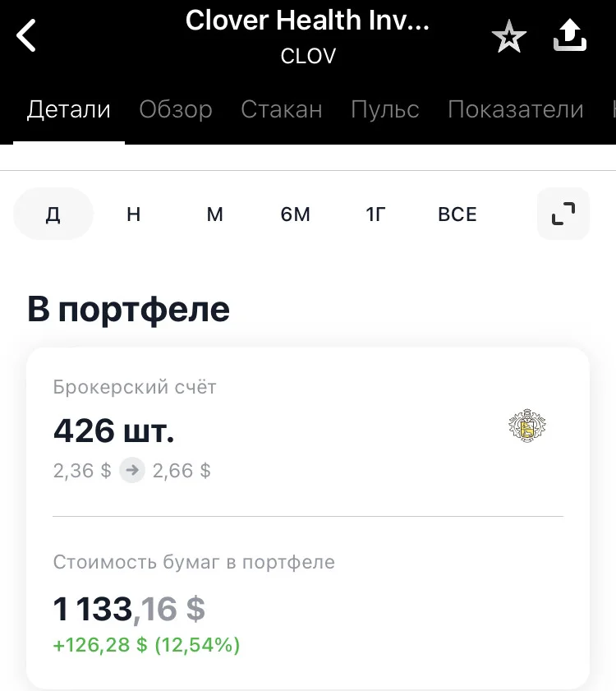Switch to the Обзор tab
The width and height of the screenshot is (616, 691).
(x=176, y=109)
